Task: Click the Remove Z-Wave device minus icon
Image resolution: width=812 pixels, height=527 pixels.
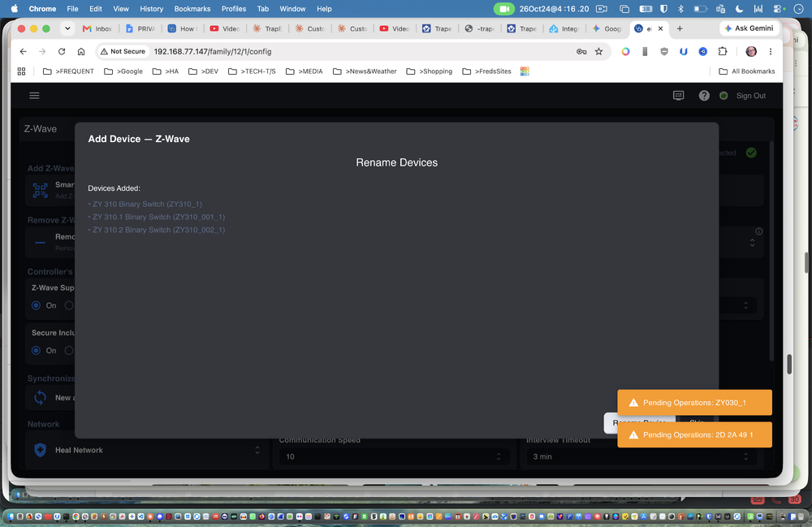Action: coord(41,242)
